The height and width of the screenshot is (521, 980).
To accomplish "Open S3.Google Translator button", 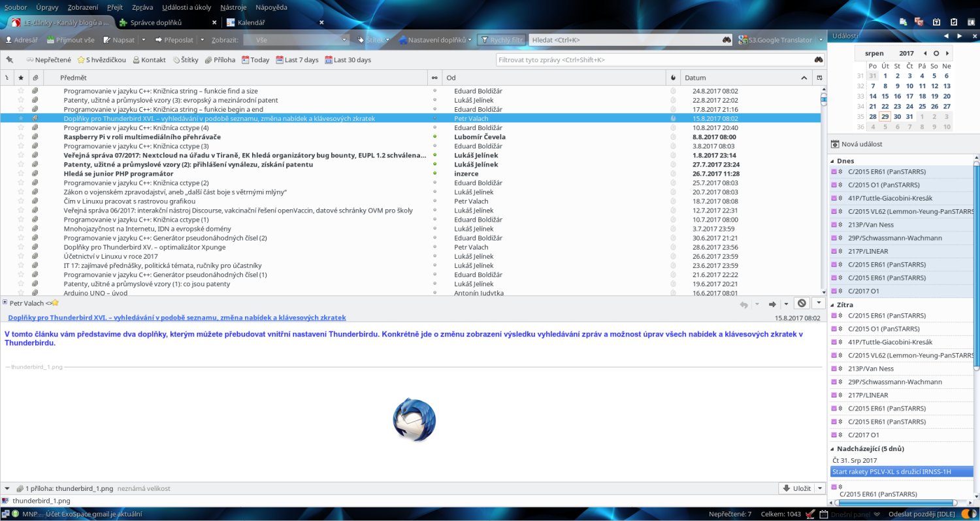I will (x=776, y=40).
